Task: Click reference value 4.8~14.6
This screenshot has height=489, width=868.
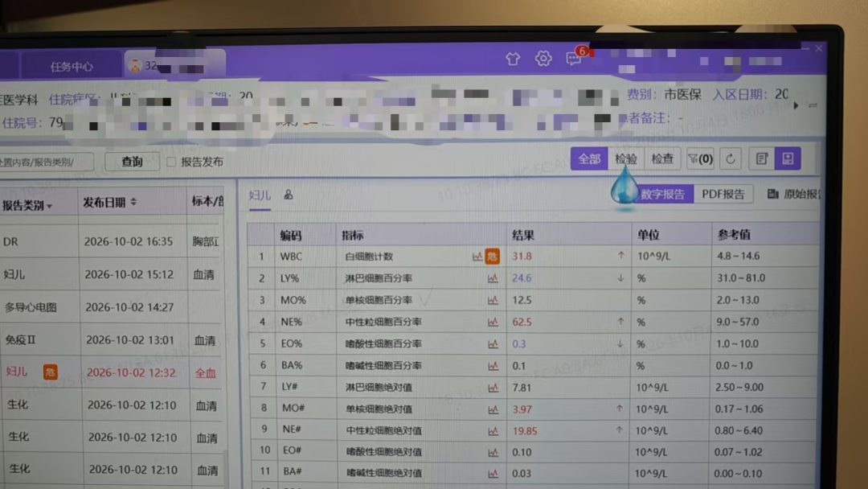Action: coord(739,256)
